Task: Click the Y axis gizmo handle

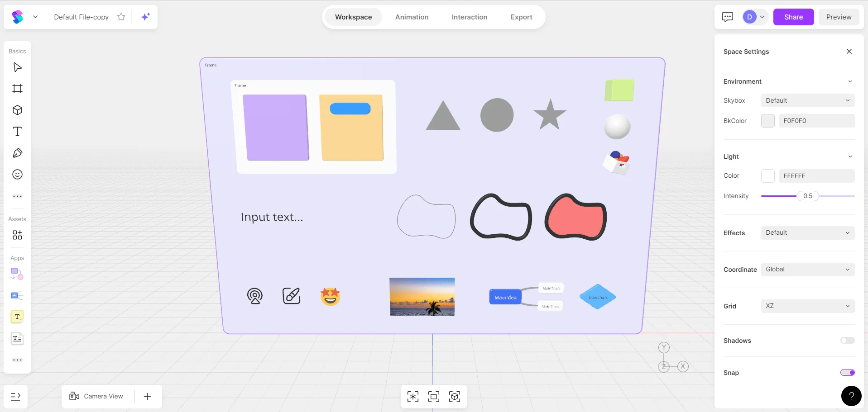Action: (x=664, y=347)
